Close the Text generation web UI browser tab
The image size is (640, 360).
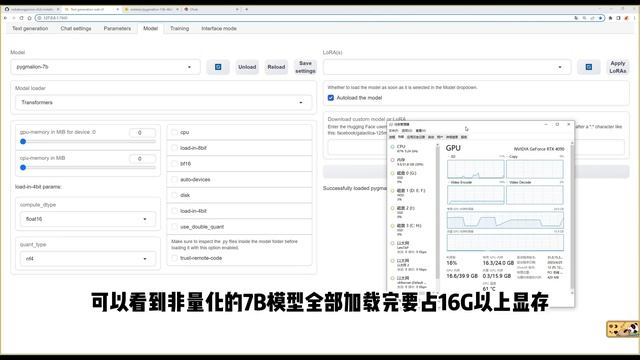click(118, 9)
